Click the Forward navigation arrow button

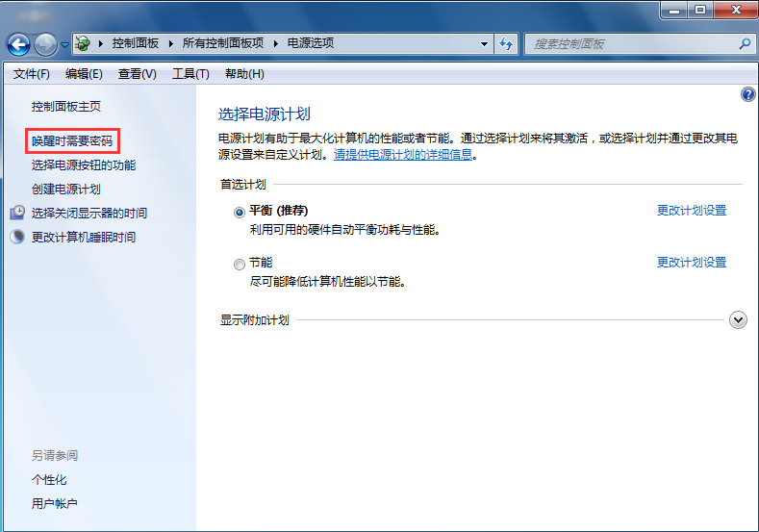click(45, 44)
